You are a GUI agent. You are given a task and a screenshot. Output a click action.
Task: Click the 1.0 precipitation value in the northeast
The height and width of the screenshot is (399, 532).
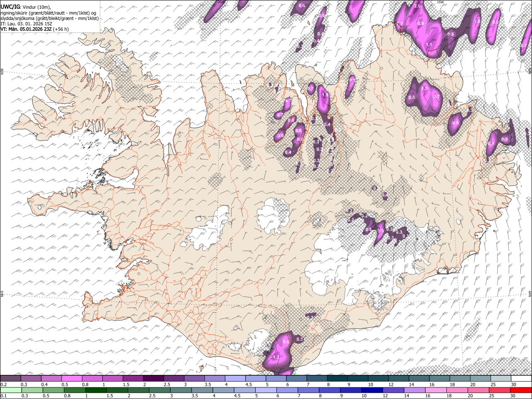click(x=425, y=89)
